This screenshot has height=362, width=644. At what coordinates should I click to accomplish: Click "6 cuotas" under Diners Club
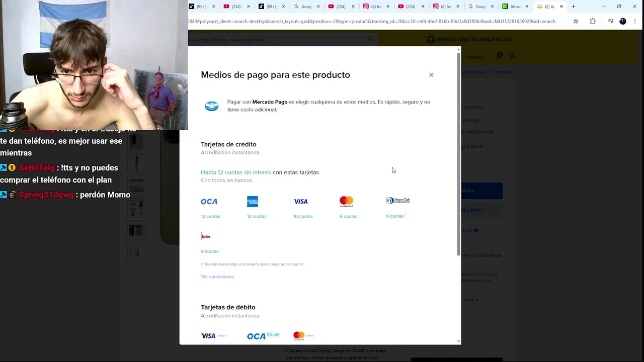pos(395,216)
